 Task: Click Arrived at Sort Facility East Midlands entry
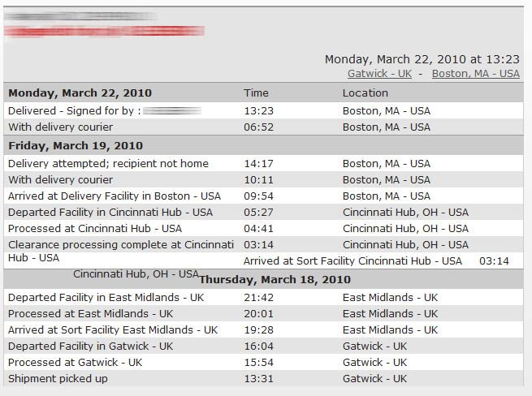click(113, 329)
